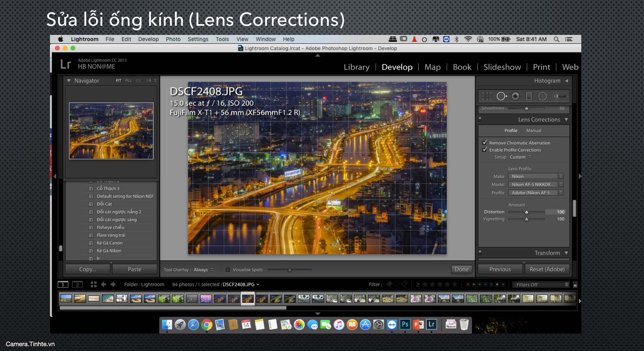The height and width of the screenshot is (351, 644).
Task: Go back with the filmstrip left arrow
Action: (104, 284)
